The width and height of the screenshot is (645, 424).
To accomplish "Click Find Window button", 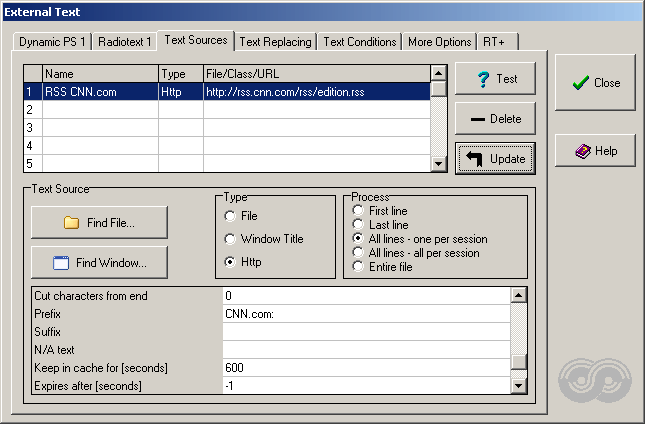I will click(99, 263).
